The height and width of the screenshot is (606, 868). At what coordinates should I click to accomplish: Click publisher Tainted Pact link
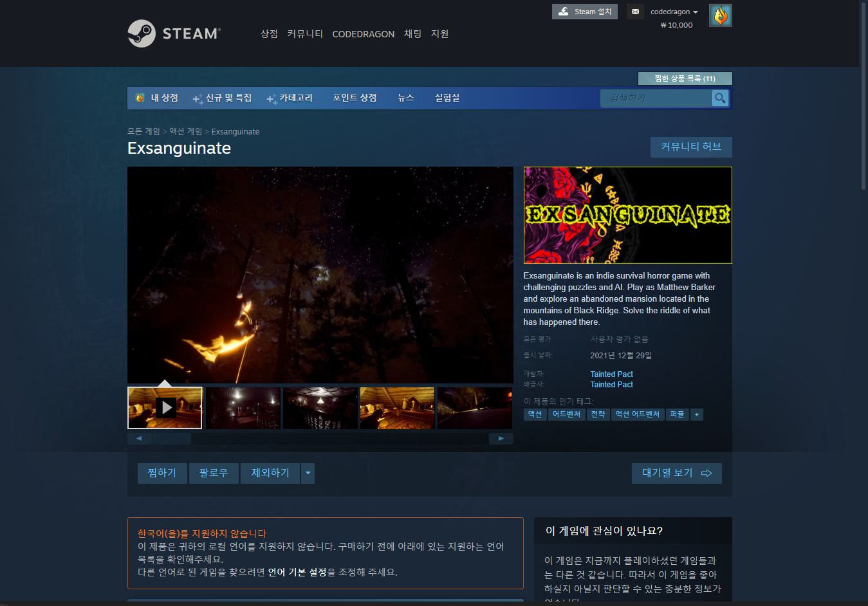coord(611,385)
